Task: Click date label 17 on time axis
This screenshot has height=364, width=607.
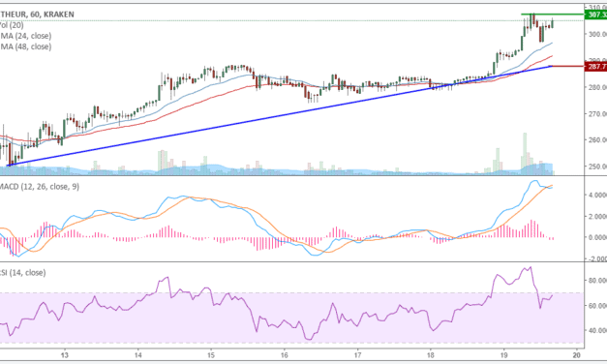Action: (x=357, y=355)
